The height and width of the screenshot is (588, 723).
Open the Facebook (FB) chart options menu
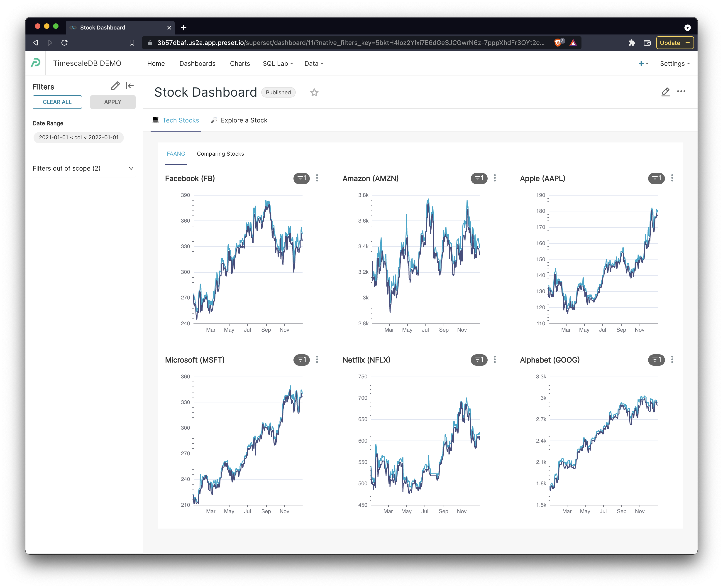point(317,178)
